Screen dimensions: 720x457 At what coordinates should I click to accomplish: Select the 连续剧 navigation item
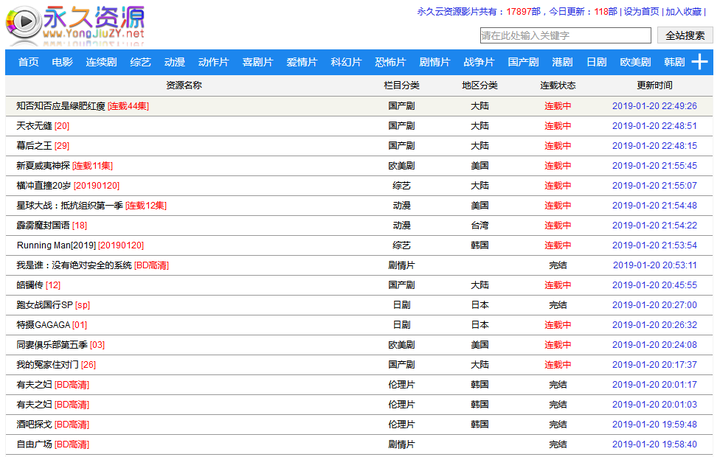[101, 62]
